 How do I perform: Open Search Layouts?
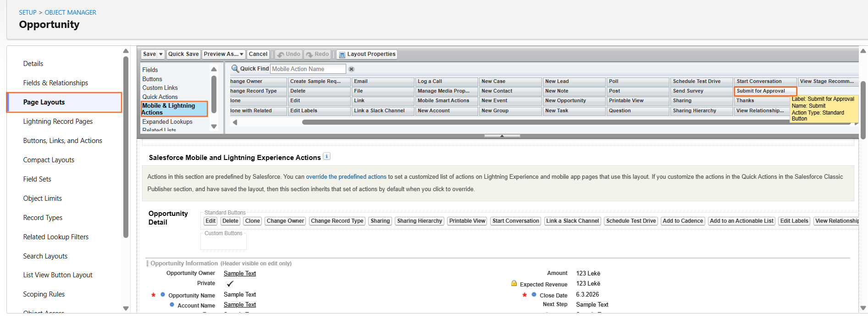pyautogui.click(x=45, y=256)
